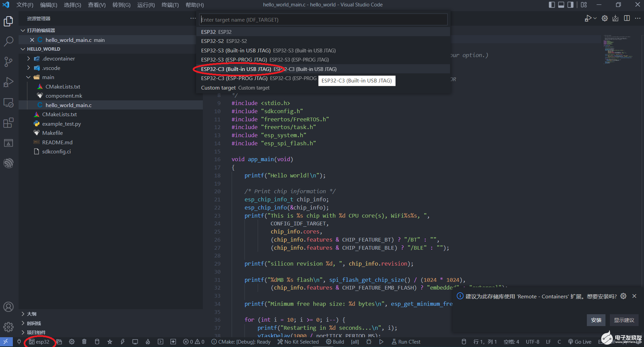Select serial port plug icon in status bar
This screenshot has width=644, height=347.
coord(19,342)
